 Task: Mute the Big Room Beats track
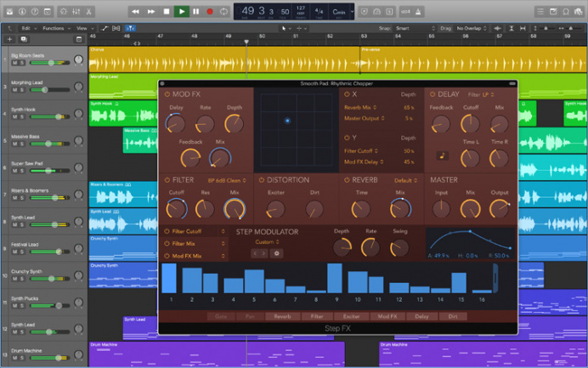point(14,63)
